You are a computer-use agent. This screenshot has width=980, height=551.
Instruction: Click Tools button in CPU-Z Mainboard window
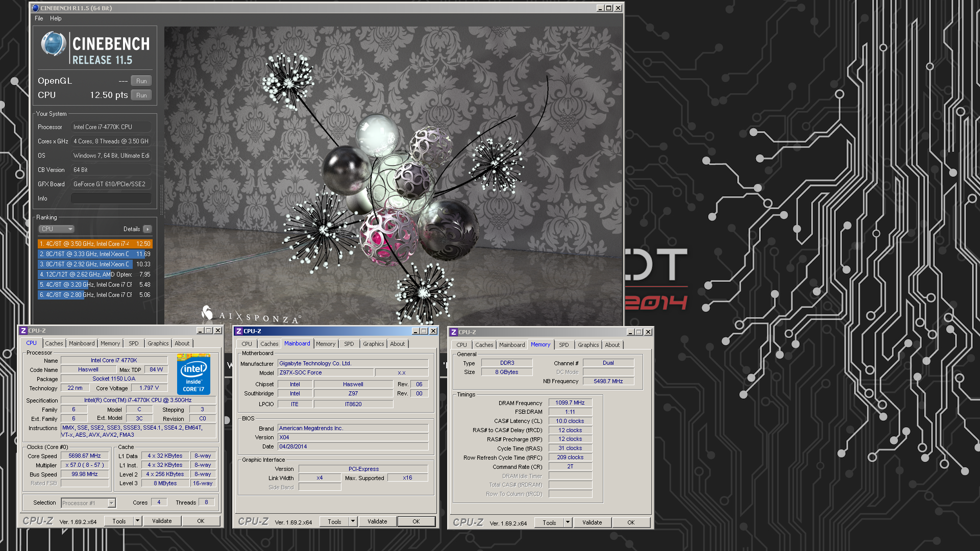point(334,521)
